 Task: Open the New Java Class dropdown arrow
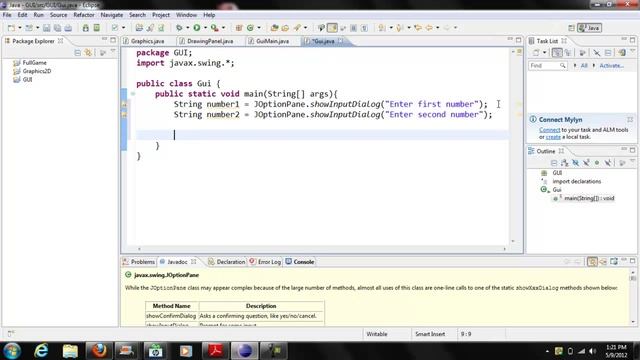pyautogui.click(x=259, y=28)
